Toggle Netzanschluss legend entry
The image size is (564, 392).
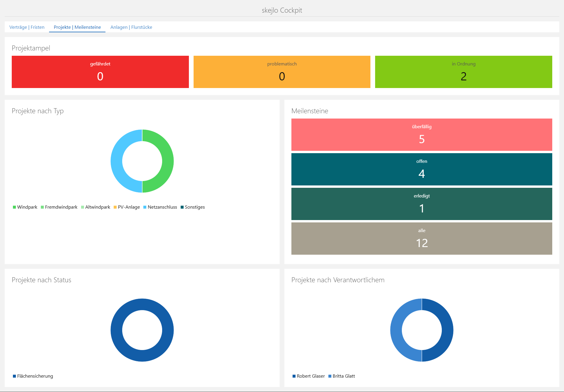click(x=160, y=207)
